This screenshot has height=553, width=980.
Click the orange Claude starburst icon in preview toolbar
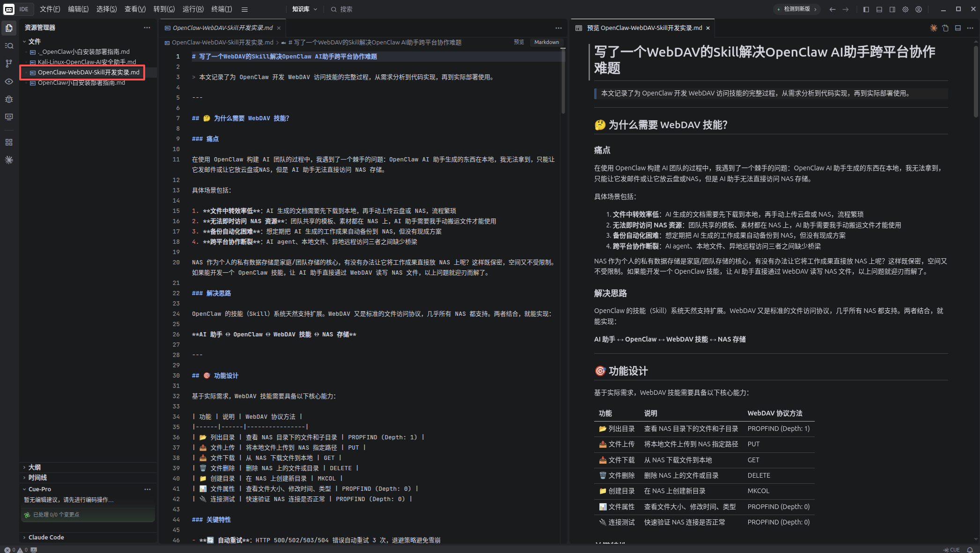[x=933, y=28]
